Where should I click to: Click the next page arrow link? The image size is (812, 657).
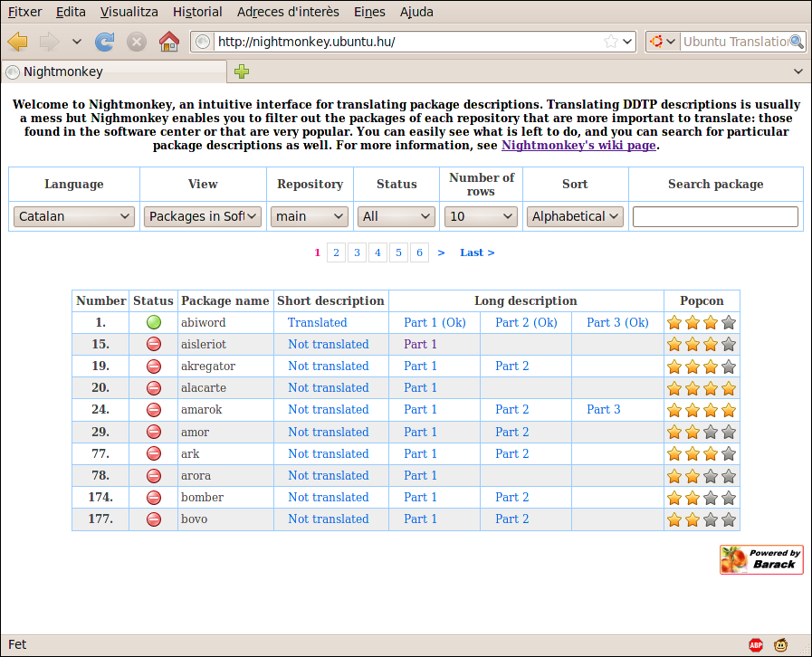(x=441, y=252)
